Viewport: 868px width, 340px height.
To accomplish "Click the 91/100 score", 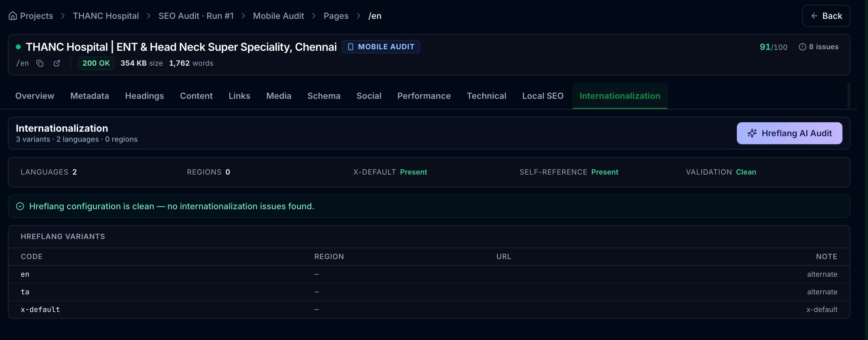I will 773,47.
